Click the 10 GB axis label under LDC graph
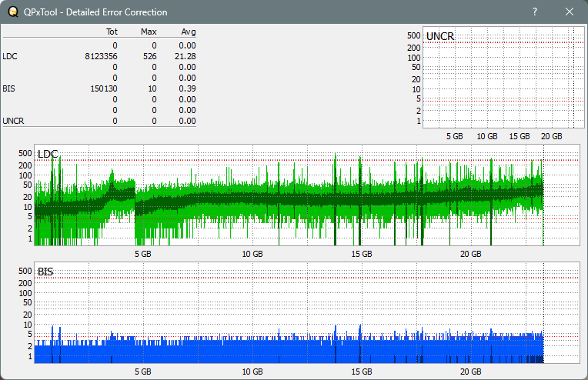This screenshot has width=588, height=380. click(252, 254)
